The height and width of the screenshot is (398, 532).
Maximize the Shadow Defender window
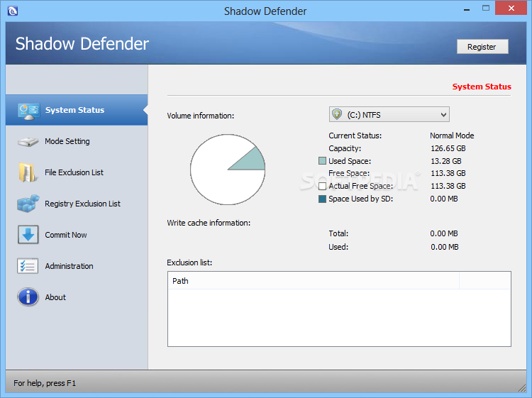click(x=486, y=9)
